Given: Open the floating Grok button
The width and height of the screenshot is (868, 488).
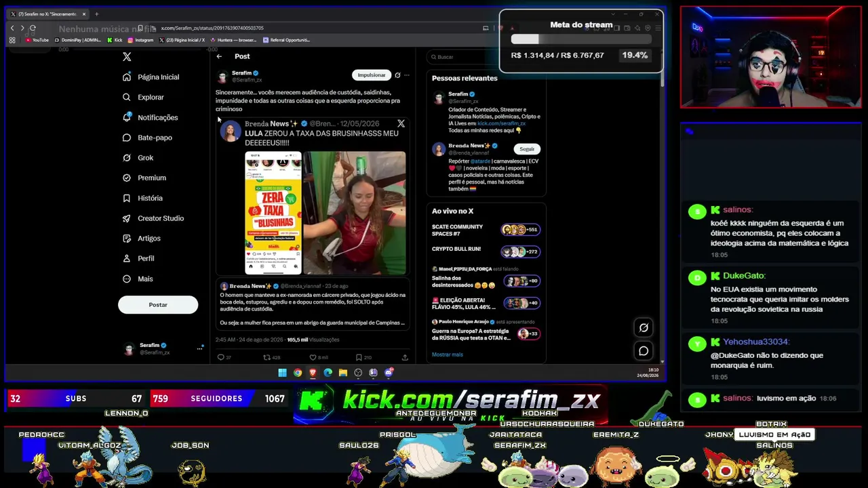Looking at the screenshot, I should click(x=644, y=327).
